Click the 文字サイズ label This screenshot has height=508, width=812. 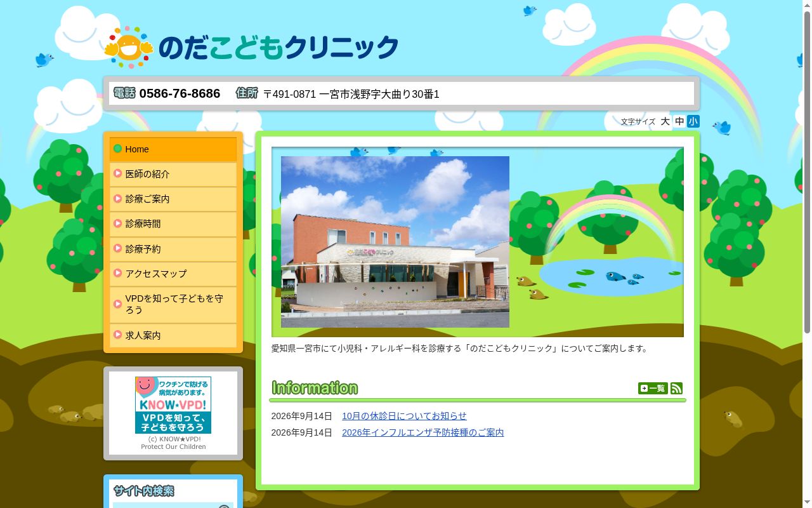(x=638, y=121)
